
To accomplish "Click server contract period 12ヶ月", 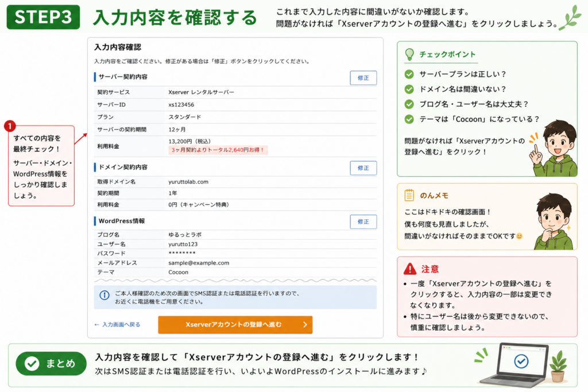I will point(177,129).
